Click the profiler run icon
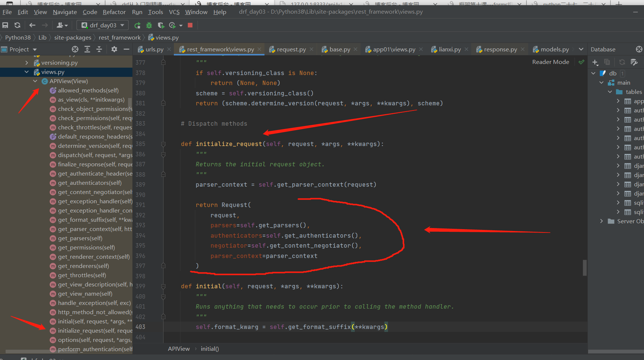Screen dimensions: 644x360 click(172, 25)
